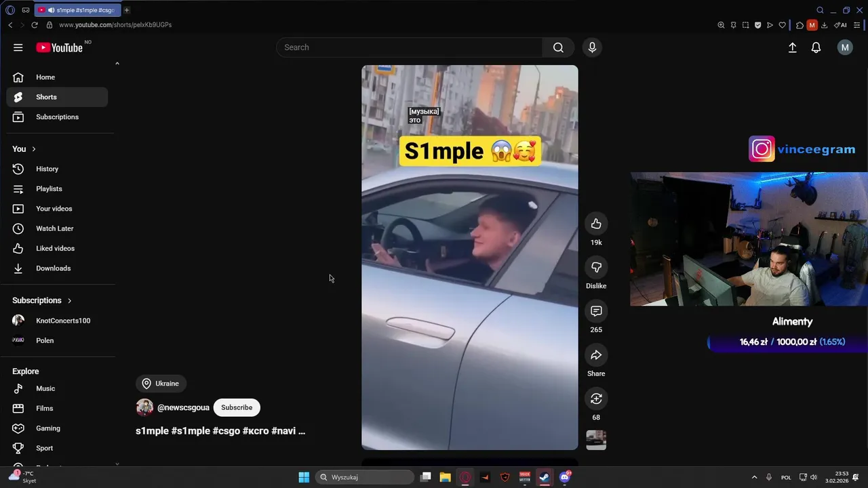Open Music in Explore section
The width and height of the screenshot is (868, 488).
(x=57, y=388)
